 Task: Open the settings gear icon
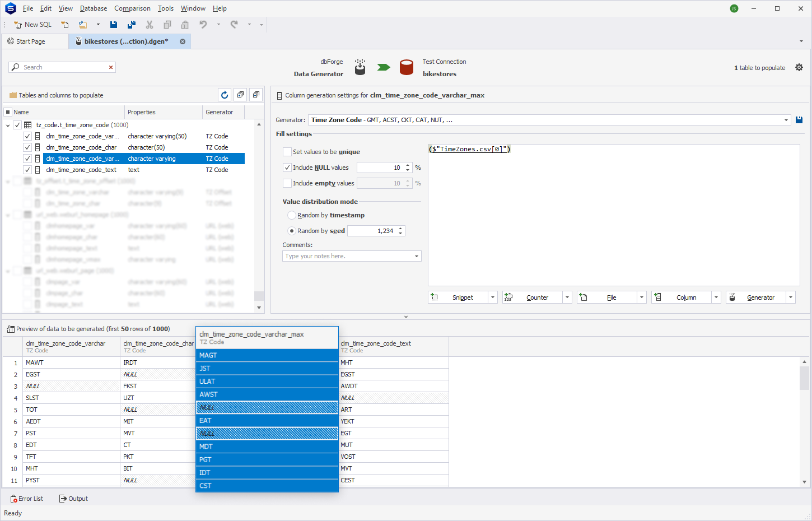tap(799, 67)
